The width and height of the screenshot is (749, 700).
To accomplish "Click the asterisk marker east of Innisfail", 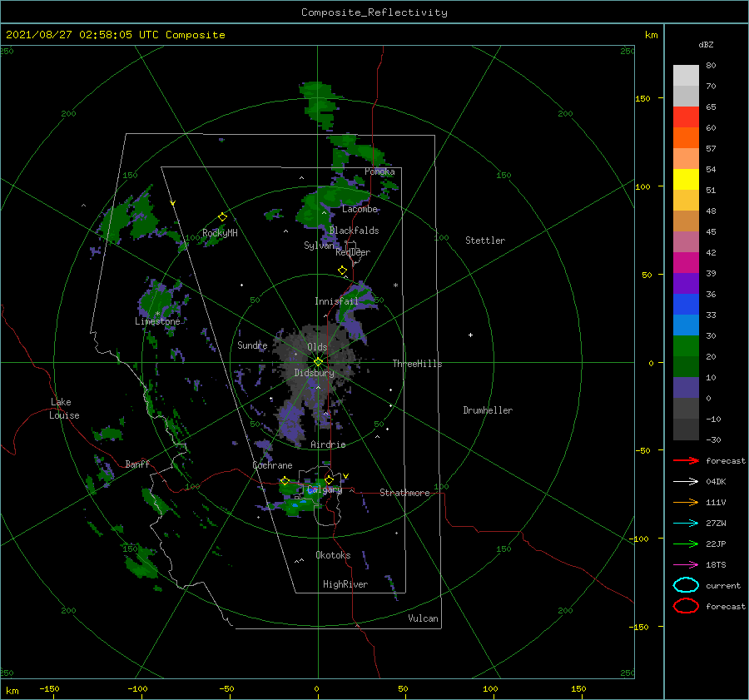I will (395, 285).
